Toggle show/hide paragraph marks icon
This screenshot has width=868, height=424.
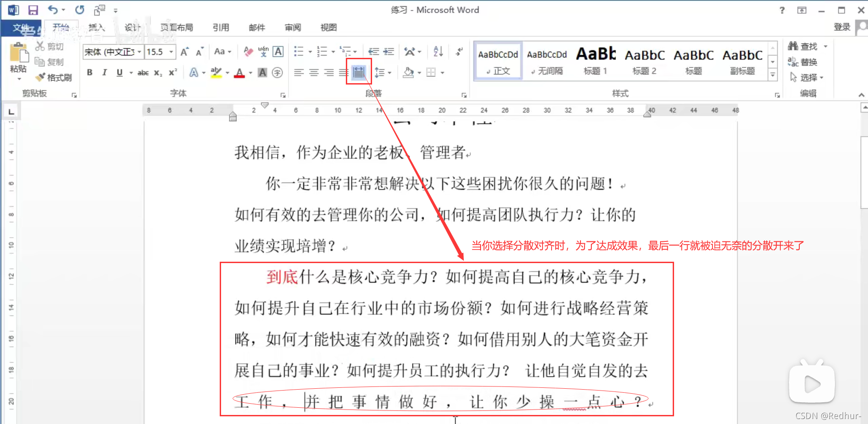pos(459,52)
